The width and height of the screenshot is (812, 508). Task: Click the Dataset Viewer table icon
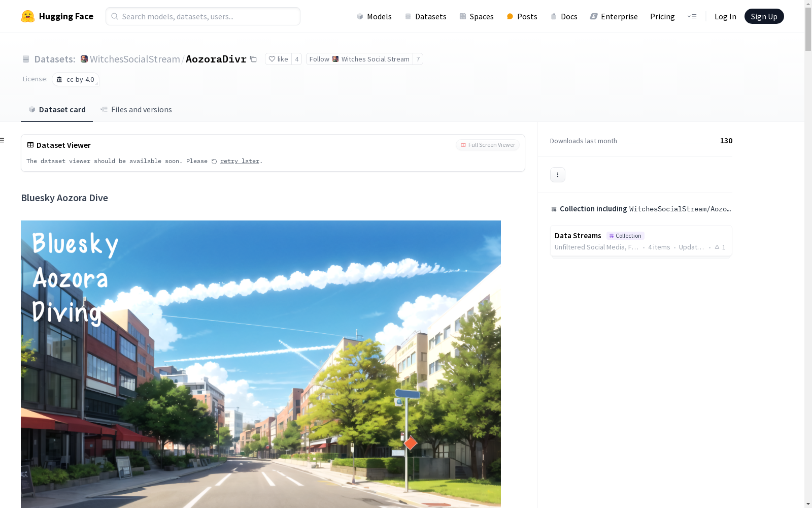(x=30, y=145)
